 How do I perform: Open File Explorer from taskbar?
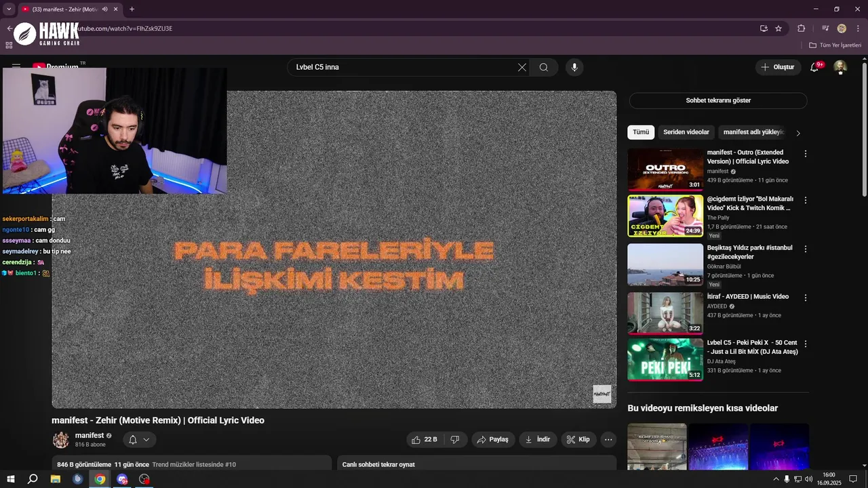point(56,479)
